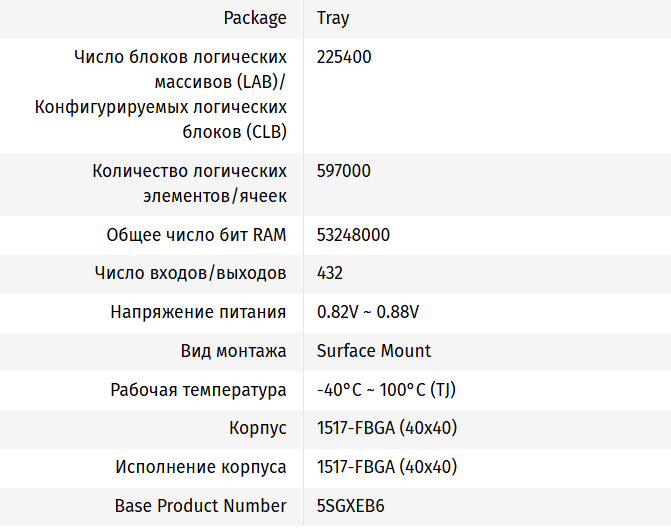This screenshot has width=671, height=528.
Task: Click the Исполнение корпуса label
Action: coord(201,467)
